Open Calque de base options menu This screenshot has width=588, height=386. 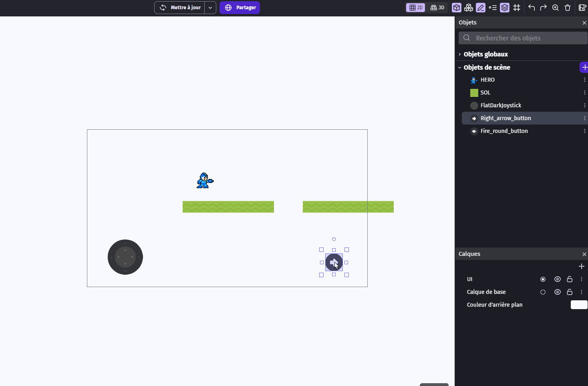pyautogui.click(x=582, y=292)
